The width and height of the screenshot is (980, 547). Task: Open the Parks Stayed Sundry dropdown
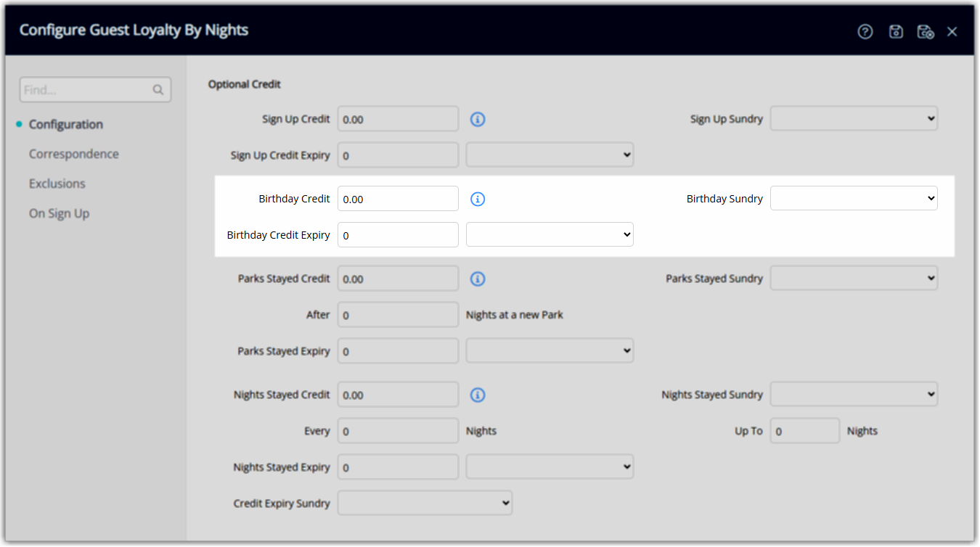click(854, 278)
